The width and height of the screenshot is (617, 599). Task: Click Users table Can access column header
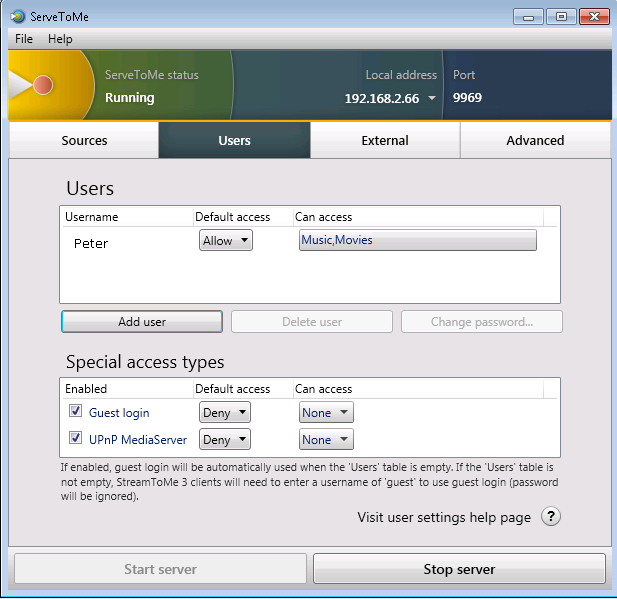pyautogui.click(x=418, y=217)
